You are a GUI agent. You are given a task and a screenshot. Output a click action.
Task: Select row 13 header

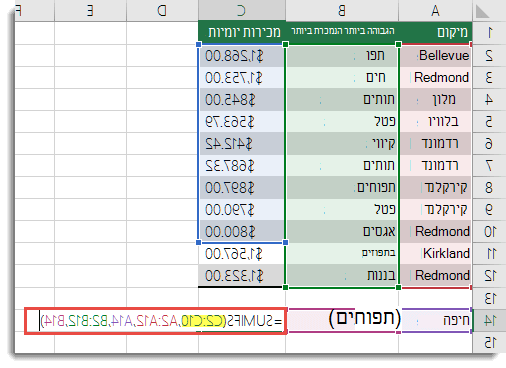(x=489, y=298)
